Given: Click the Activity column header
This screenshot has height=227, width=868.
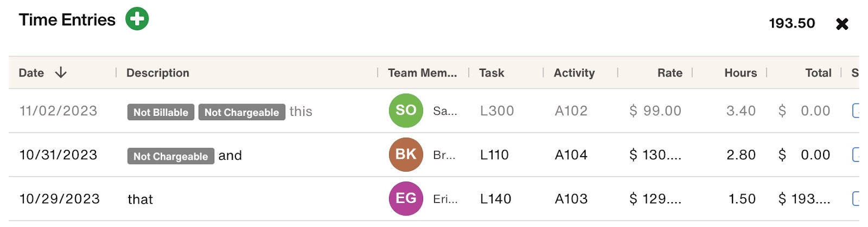Looking at the screenshot, I should coord(574,73).
